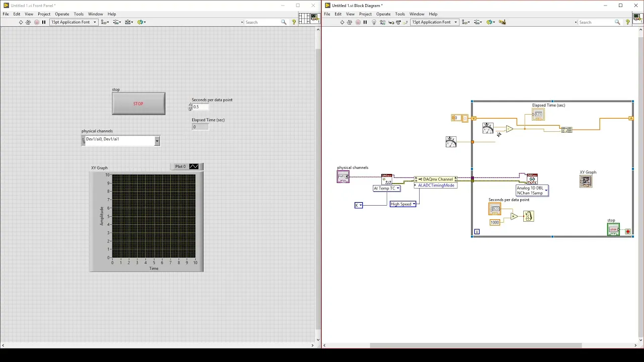Viewport: 644px width, 362px height.
Task: Click the Multiply node near constant 1000
Action: [x=514, y=216]
